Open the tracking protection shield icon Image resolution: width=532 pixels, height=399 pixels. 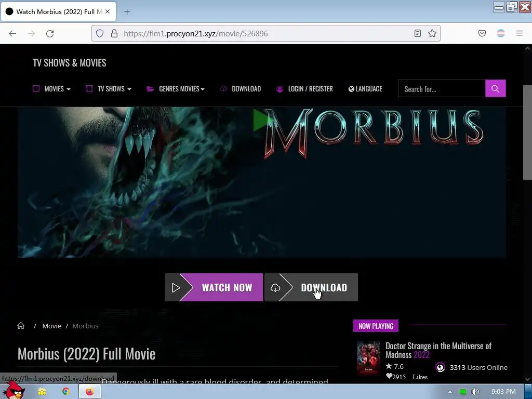click(x=99, y=33)
